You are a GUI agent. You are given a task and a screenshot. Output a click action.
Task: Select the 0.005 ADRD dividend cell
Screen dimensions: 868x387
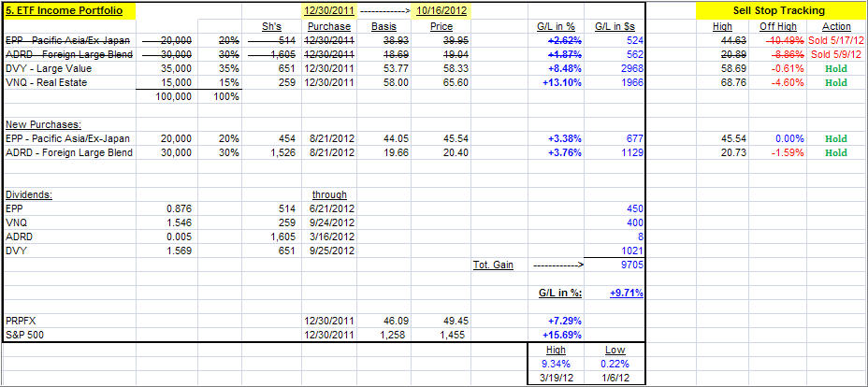point(179,236)
